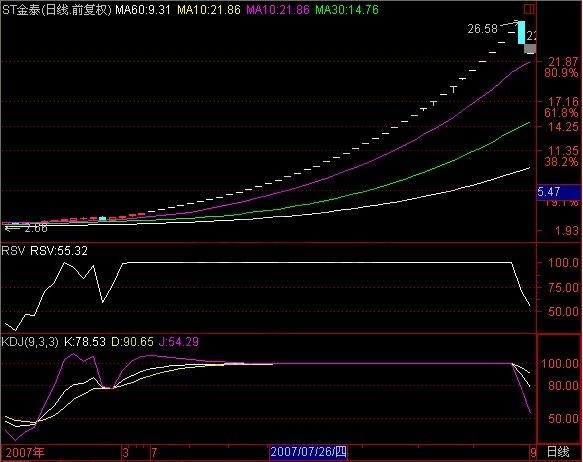Click the 日线 period label at bottom right
This screenshot has height=462, width=583.
558,452
